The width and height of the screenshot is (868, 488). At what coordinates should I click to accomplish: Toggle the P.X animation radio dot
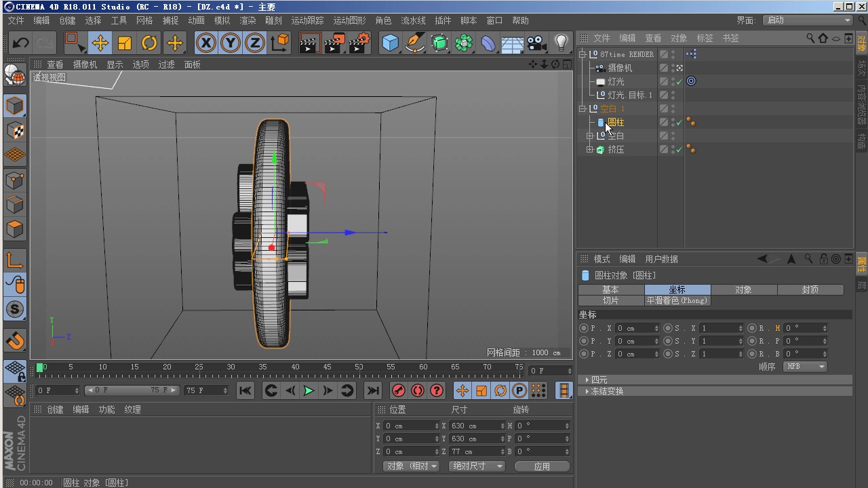tap(584, 328)
